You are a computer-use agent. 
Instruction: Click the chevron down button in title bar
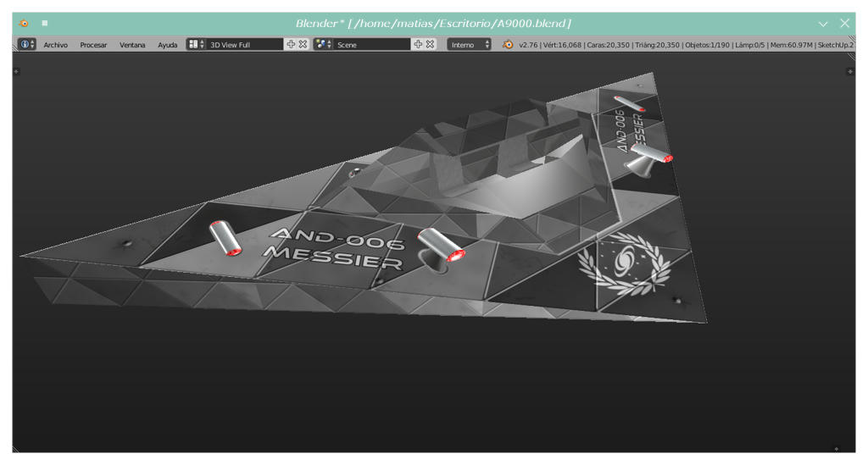[x=823, y=24]
